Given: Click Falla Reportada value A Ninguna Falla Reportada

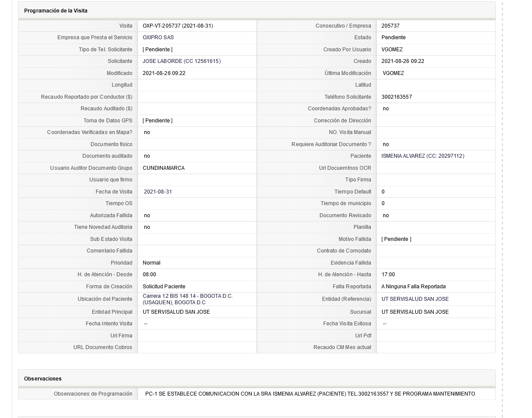Looking at the screenshot, I should (413, 287).
